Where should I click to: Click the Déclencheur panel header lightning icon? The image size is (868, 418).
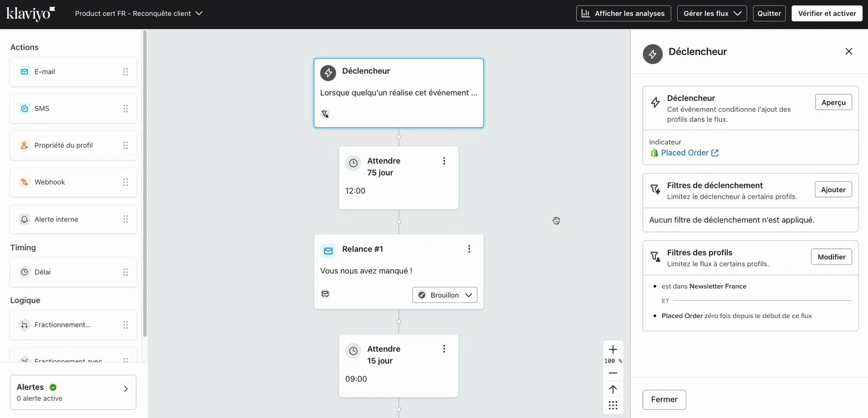coord(653,54)
